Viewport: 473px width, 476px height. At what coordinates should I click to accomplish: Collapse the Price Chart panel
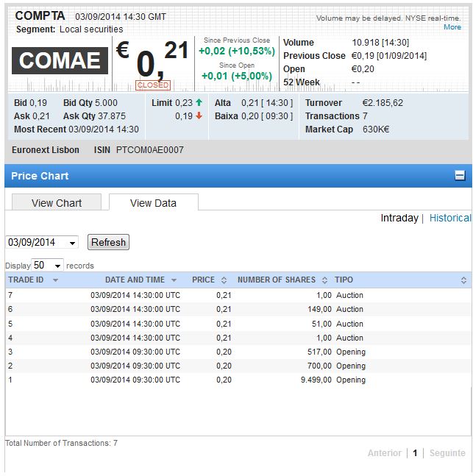point(459,175)
